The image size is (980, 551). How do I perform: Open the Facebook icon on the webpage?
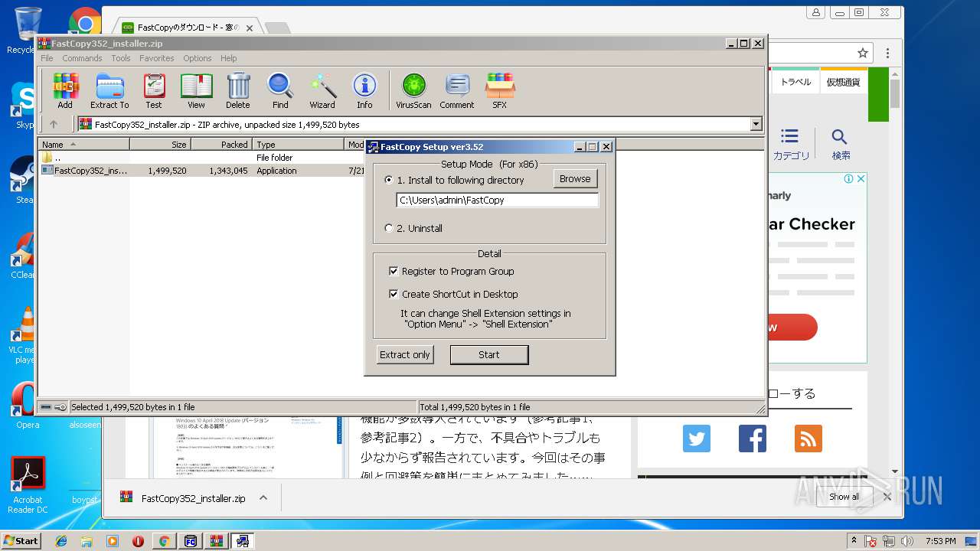tap(753, 439)
